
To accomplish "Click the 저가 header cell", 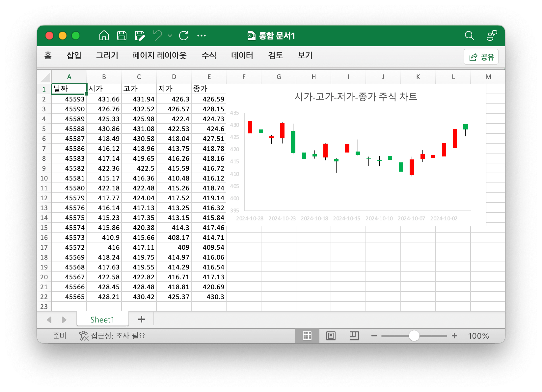I will pyautogui.click(x=174, y=89).
